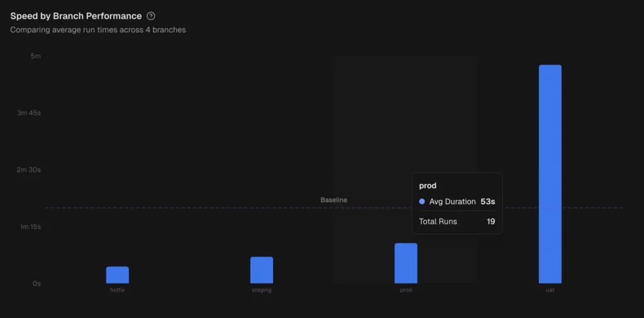Click the tall uat branch bar
Image resolution: width=644 pixels, height=318 pixels.
tap(550, 174)
